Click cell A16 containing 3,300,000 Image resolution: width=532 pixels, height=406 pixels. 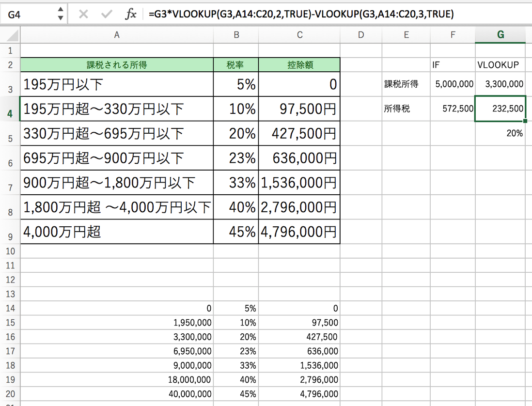[x=117, y=336]
